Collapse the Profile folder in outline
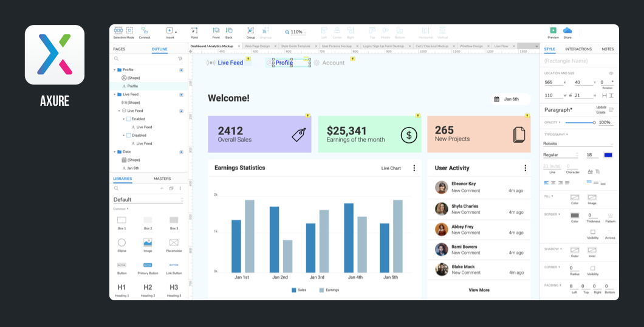Viewport: 644px width, 327px height. [x=115, y=70]
